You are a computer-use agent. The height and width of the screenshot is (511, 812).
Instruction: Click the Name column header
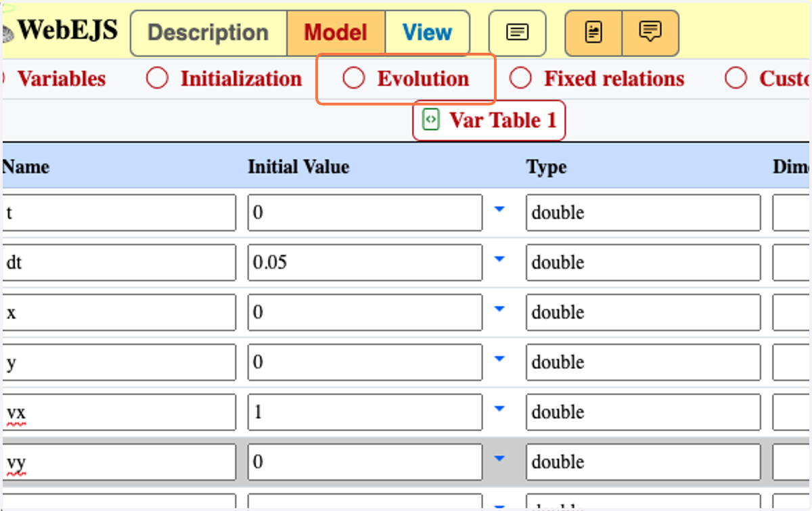coord(26,166)
